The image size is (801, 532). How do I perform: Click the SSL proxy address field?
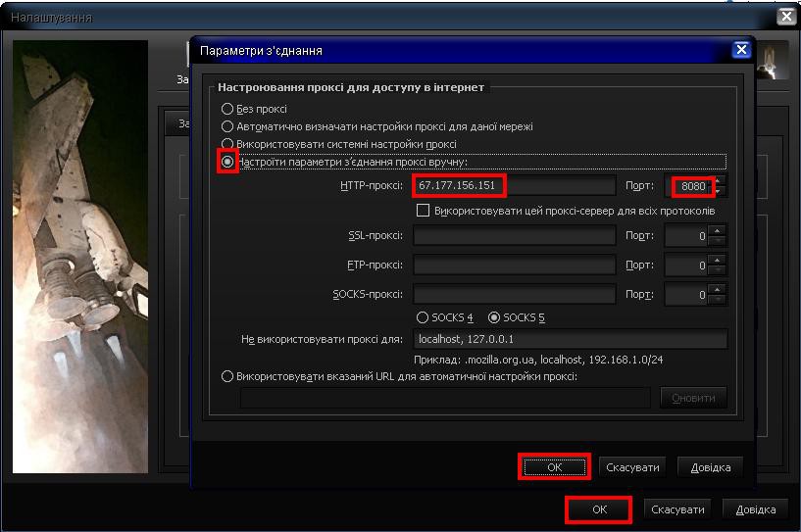click(x=515, y=236)
